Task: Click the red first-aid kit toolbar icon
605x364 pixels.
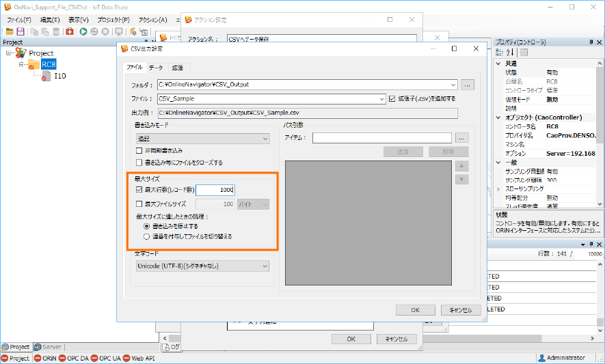Action: point(70,31)
